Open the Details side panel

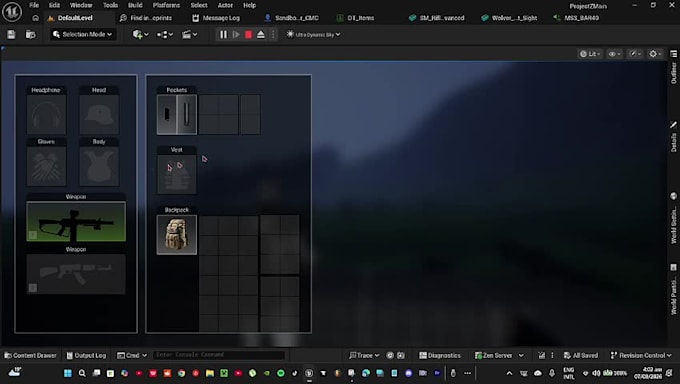tap(673, 137)
